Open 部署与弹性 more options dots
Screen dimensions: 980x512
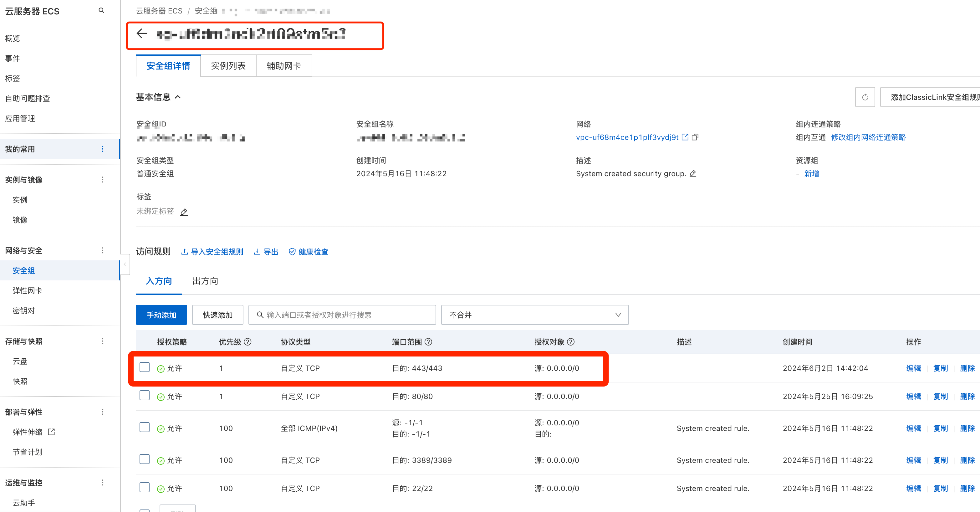(102, 412)
